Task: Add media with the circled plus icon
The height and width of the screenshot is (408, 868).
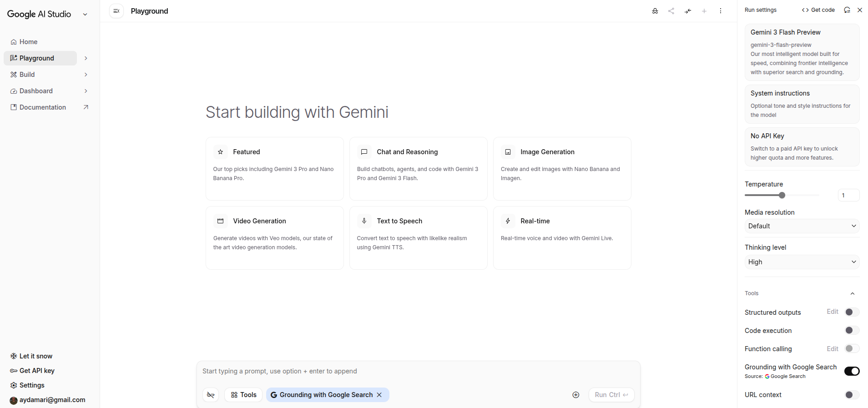Action: click(x=575, y=395)
